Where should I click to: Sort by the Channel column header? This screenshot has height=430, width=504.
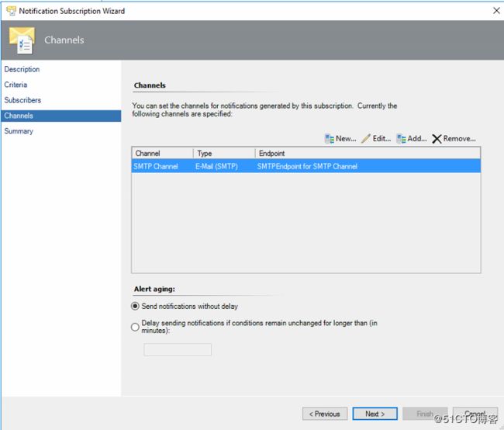(x=162, y=153)
